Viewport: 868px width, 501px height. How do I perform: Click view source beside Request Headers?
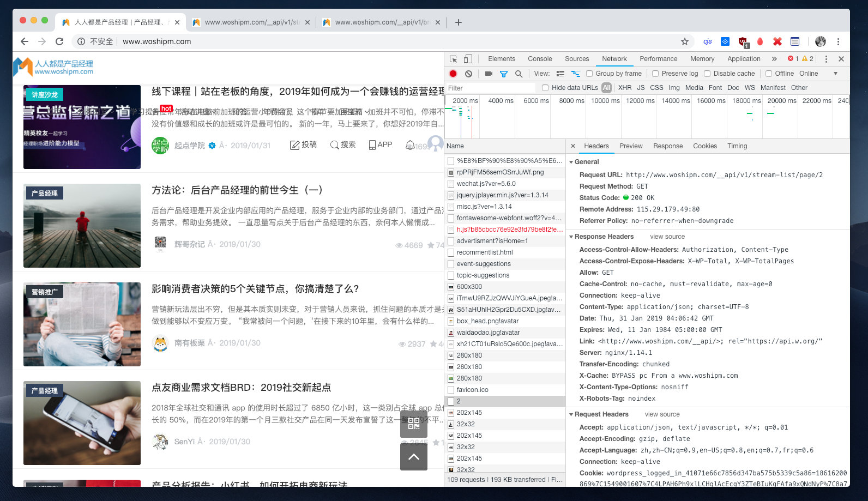tap(662, 414)
